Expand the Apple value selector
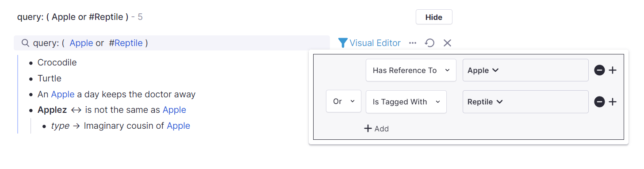 click(525, 70)
